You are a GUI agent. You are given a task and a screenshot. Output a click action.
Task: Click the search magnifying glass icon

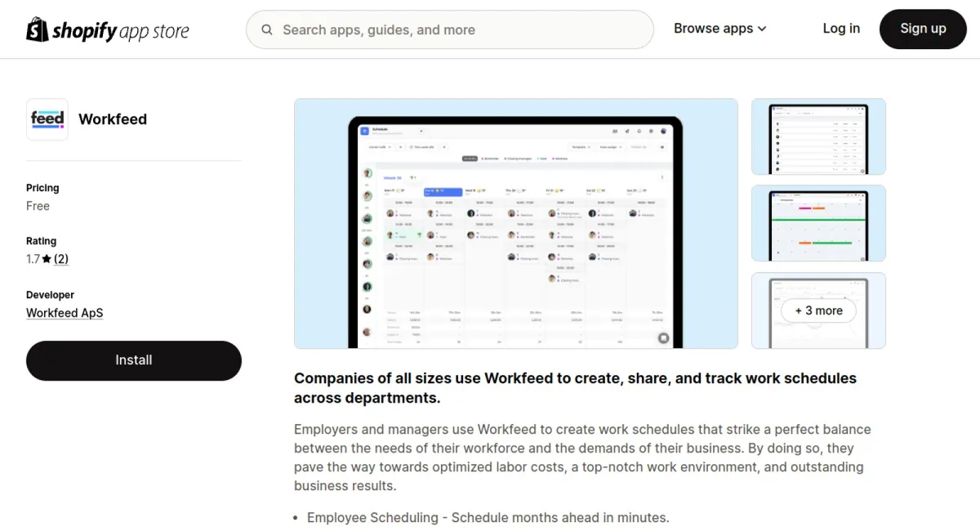[267, 30]
